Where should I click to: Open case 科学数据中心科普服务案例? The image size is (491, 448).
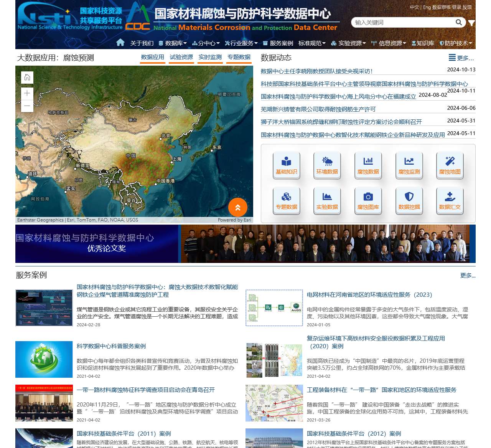(x=111, y=346)
